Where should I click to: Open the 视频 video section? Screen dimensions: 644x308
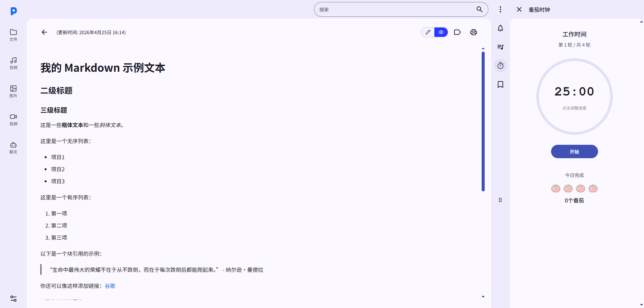pyautogui.click(x=13, y=119)
